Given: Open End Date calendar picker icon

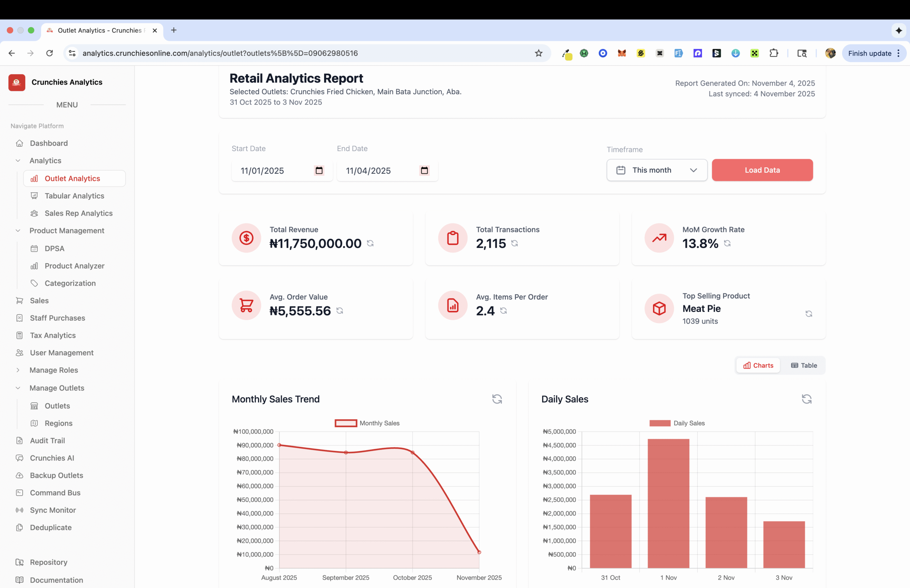Looking at the screenshot, I should click(424, 170).
